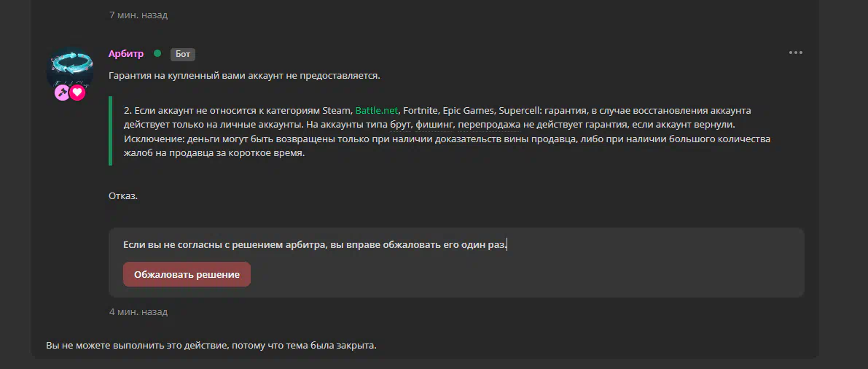Viewport: 868px width, 369px height.
Task: Click the Бот label badge
Action: coord(183,54)
